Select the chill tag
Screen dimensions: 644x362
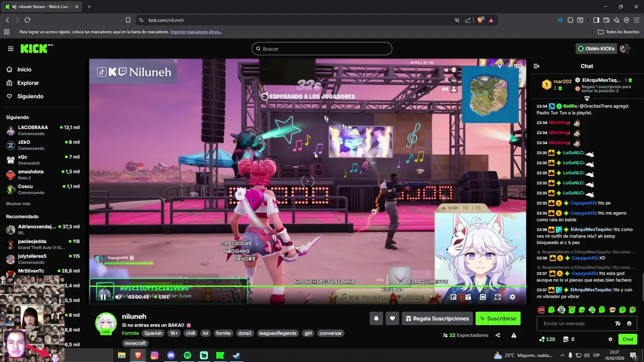190,333
